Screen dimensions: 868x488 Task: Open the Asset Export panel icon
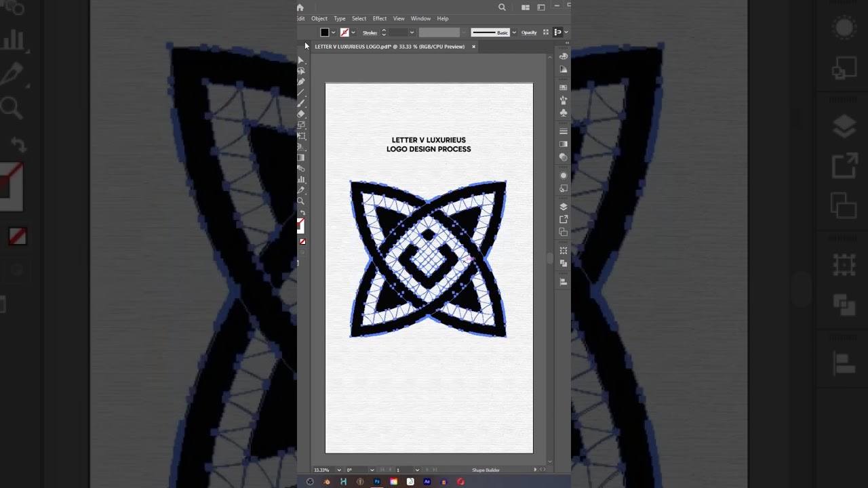click(564, 219)
